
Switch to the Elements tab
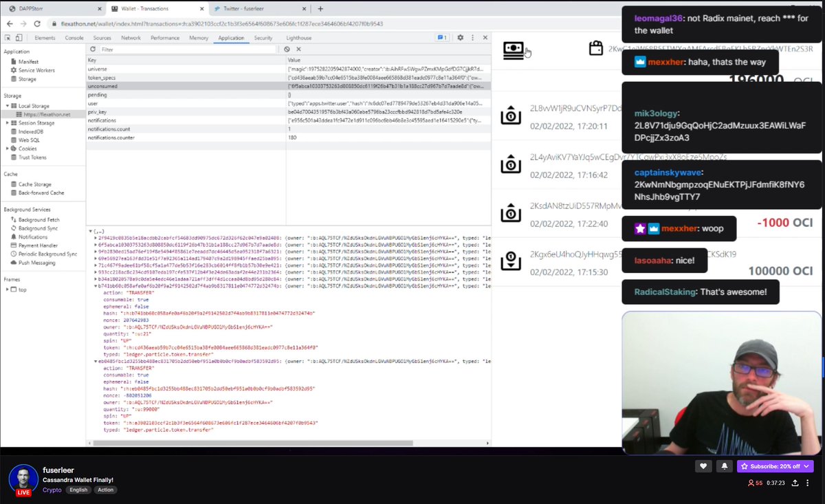tap(45, 38)
